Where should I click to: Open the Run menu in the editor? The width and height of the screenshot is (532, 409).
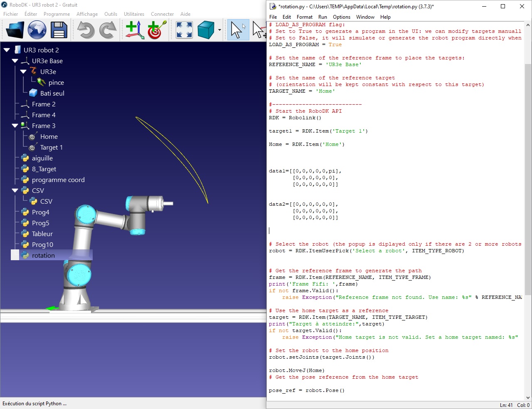(323, 17)
